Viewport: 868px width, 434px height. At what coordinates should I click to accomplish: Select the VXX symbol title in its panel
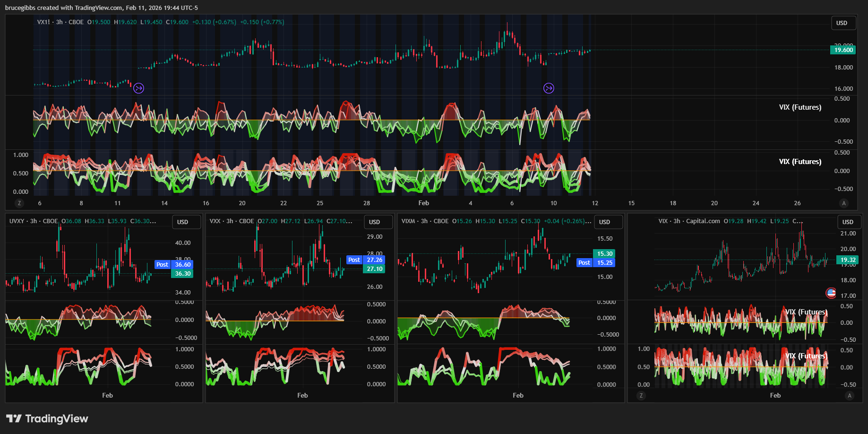tap(215, 221)
